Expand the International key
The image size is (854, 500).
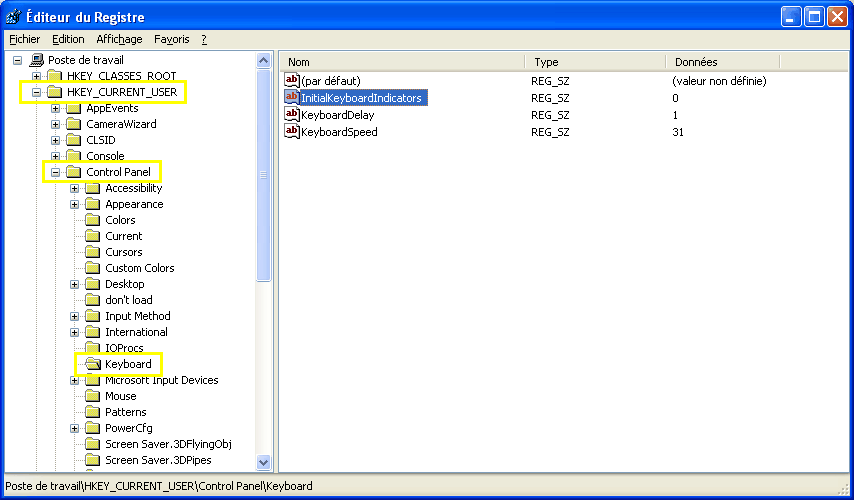(x=75, y=332)
